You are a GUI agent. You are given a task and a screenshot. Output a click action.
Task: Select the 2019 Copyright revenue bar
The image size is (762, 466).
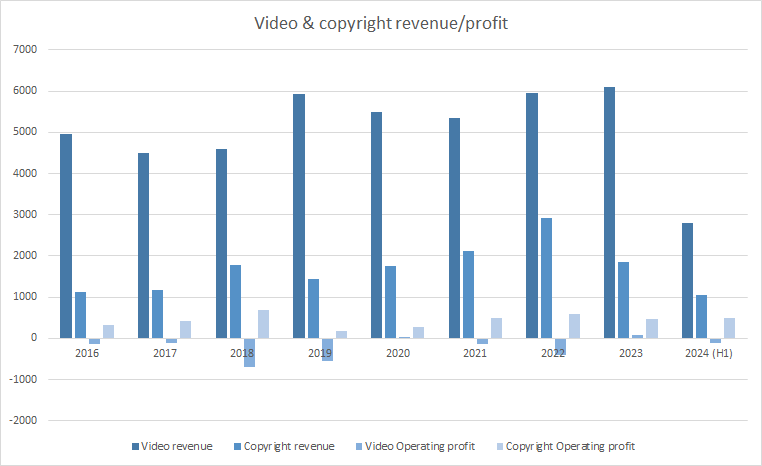[313, 309]
